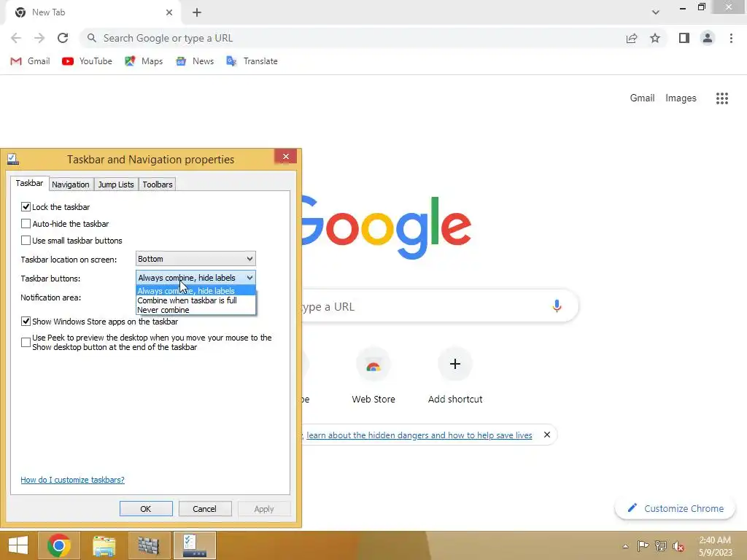The height and width of the screenshot is (560, 747).
Task: Open Chrome profile avatar
Action: (x=708, y=38)
